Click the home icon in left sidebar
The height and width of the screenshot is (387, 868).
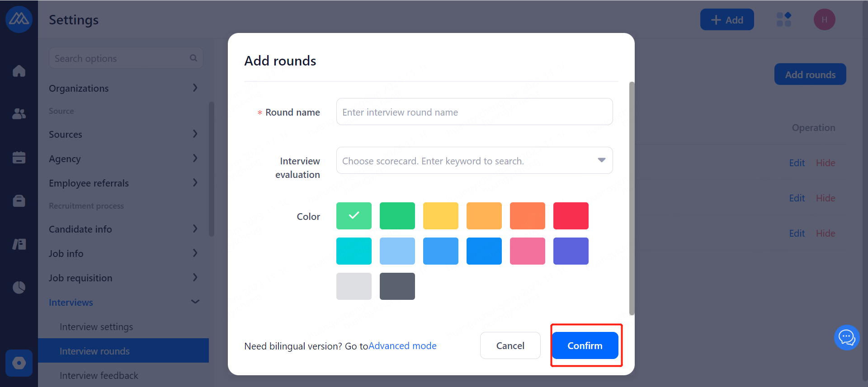(x=19, y=71)
